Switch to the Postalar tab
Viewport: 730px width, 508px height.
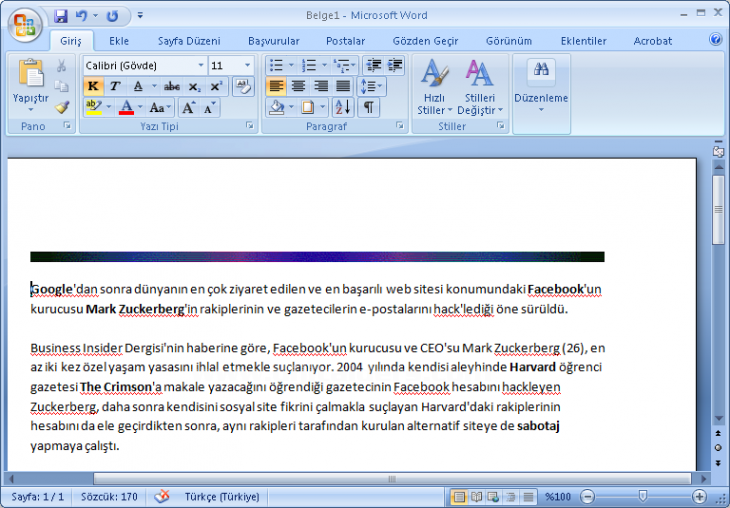[345, 41]
